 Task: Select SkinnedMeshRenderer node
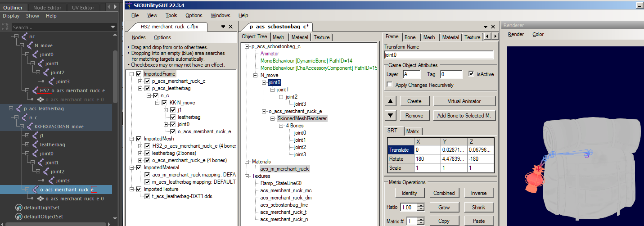302,118
